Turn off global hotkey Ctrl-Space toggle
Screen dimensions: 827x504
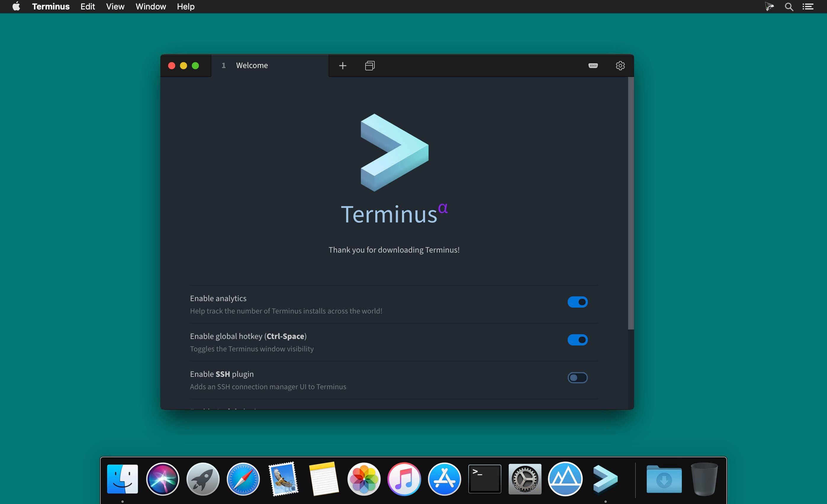click(x=577, y=340)
